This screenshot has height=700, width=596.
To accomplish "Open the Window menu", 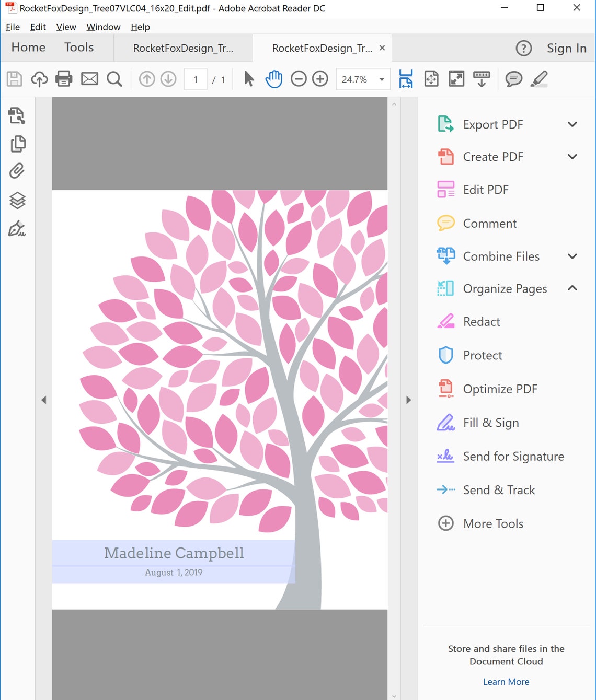I will (x=104, y=27).
